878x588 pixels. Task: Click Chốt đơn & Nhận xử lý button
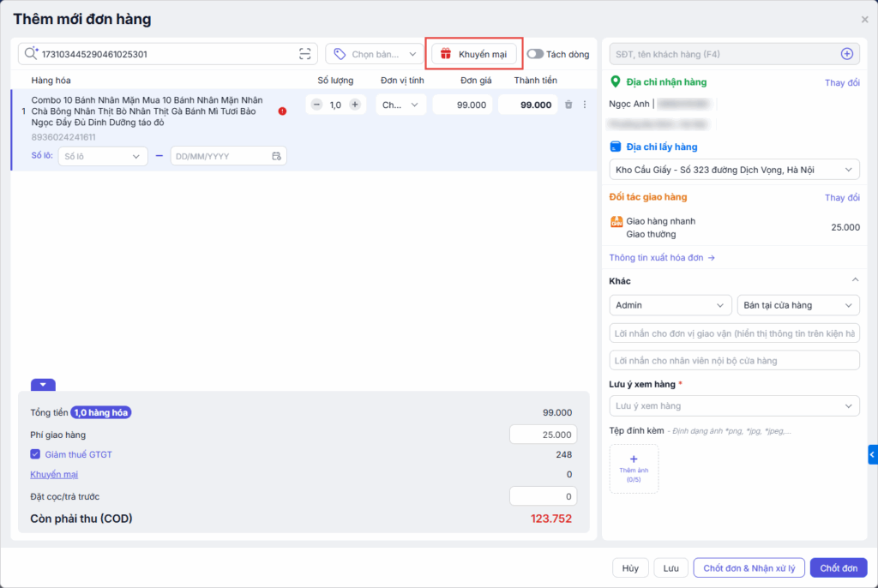pyautogui.click(x=749, y=567)
